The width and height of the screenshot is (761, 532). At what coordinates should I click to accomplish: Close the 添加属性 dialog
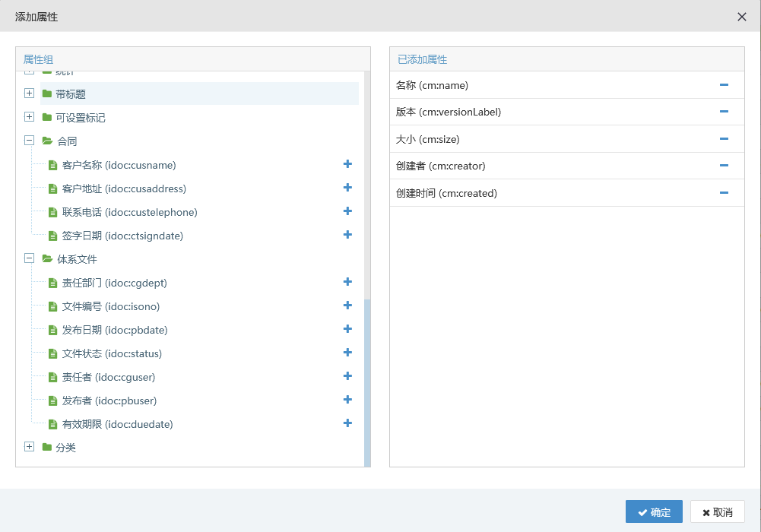(742, 17)
